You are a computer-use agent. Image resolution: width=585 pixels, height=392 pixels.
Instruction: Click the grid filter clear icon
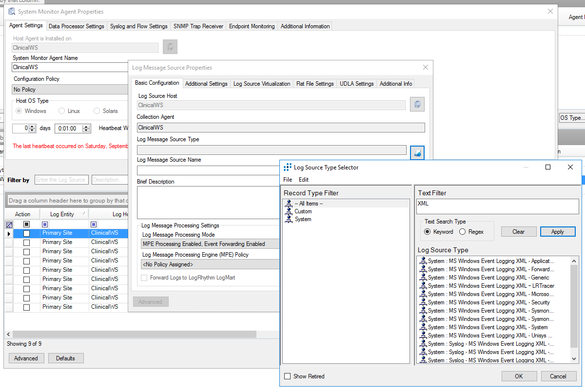tap(9, 224)
